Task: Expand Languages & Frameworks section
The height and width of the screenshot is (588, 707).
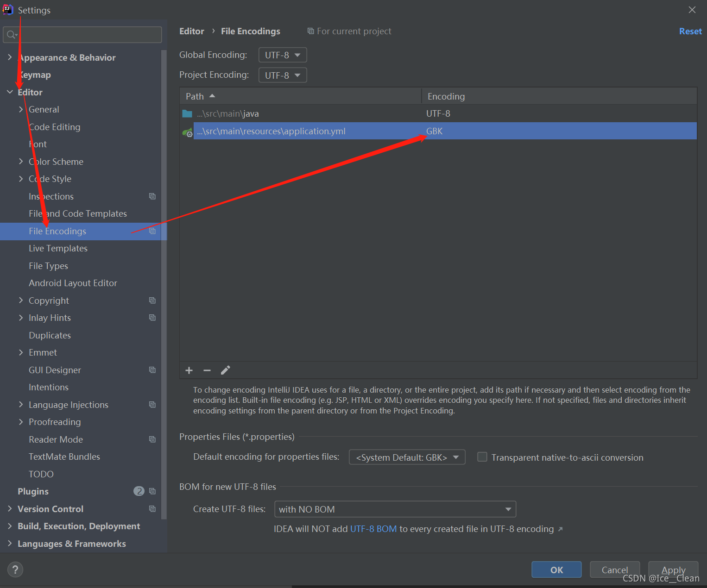Action: (10, 544)
